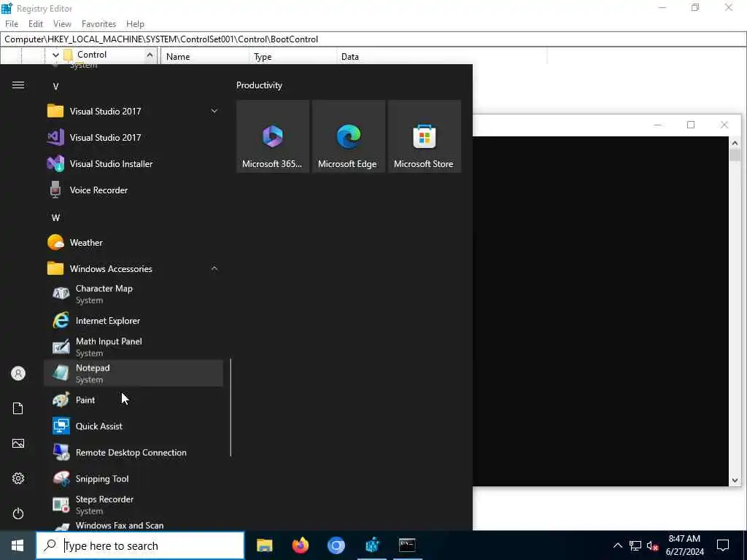Open Microsoft 365 tile
747x560 pixels.
pos(273,136)
